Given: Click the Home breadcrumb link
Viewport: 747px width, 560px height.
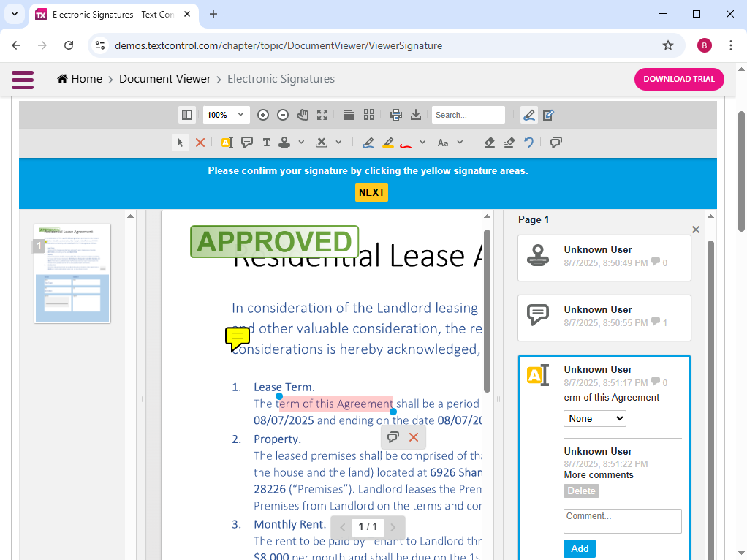Looking at the screenshot, I should (80, 79).
